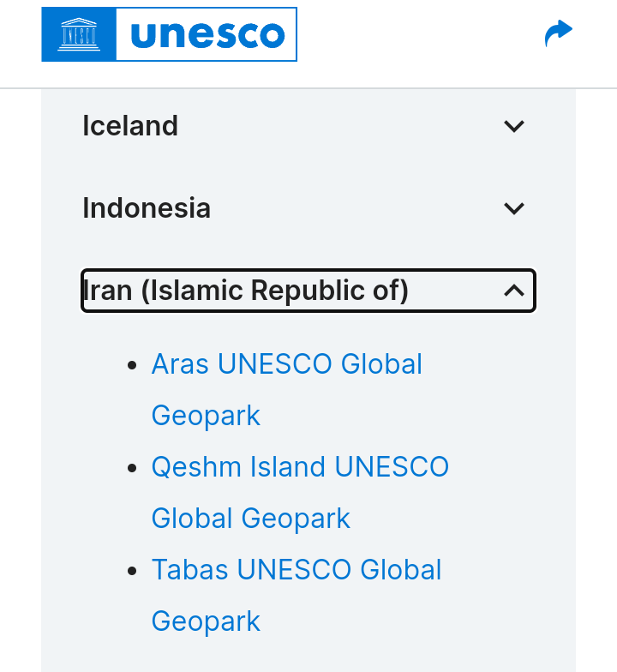The image size is (617, 672).
Task: Select the Indonesia country heading
Action: [x=147, y=208]
